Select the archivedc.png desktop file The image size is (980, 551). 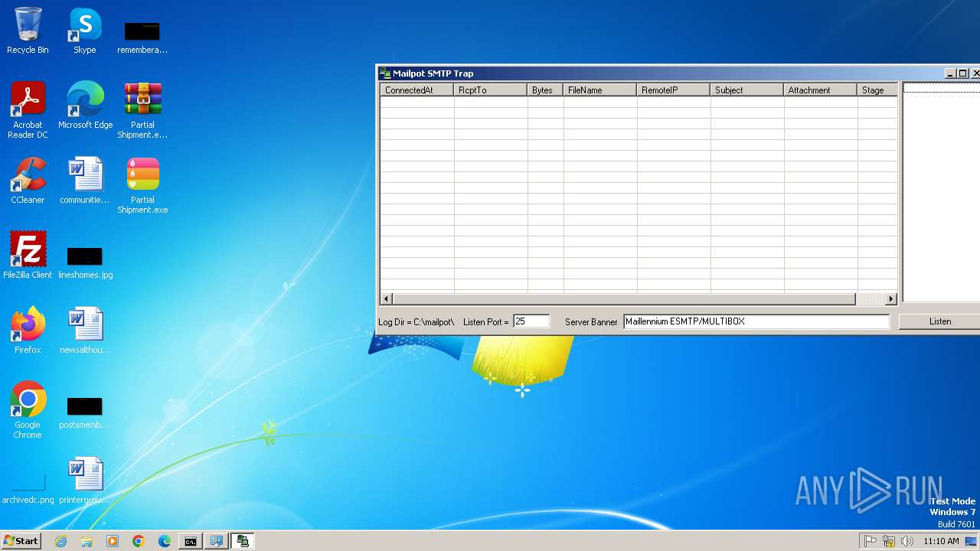pos(28,487)
